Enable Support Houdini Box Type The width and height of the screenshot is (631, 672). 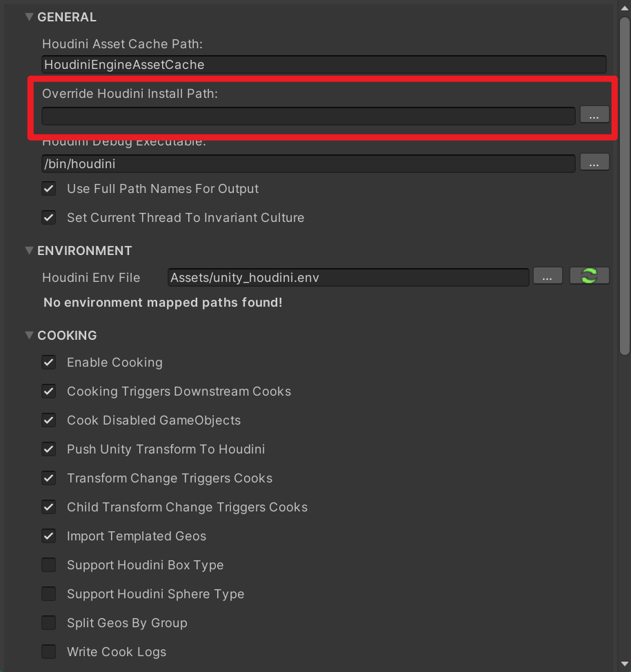pos(48,564)
